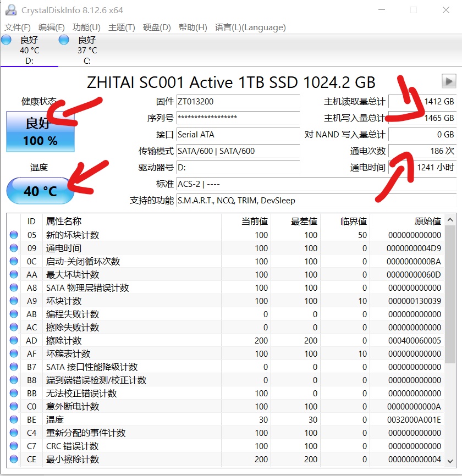Image resolution: width=462 pixels, height=476 pixels.
Task: Click the blue icon beside 坏块计数
Action: coord(14,301)
